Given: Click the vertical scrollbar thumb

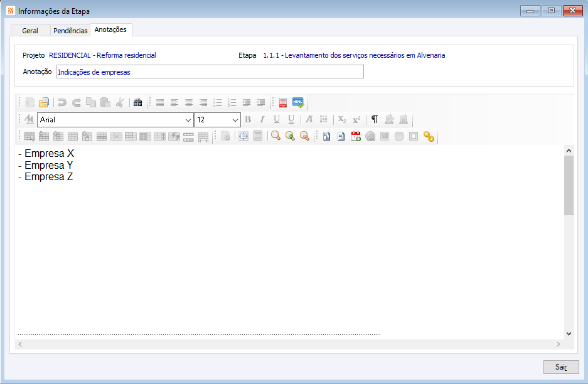Looking at the screenshot, I should click(569, 186).
